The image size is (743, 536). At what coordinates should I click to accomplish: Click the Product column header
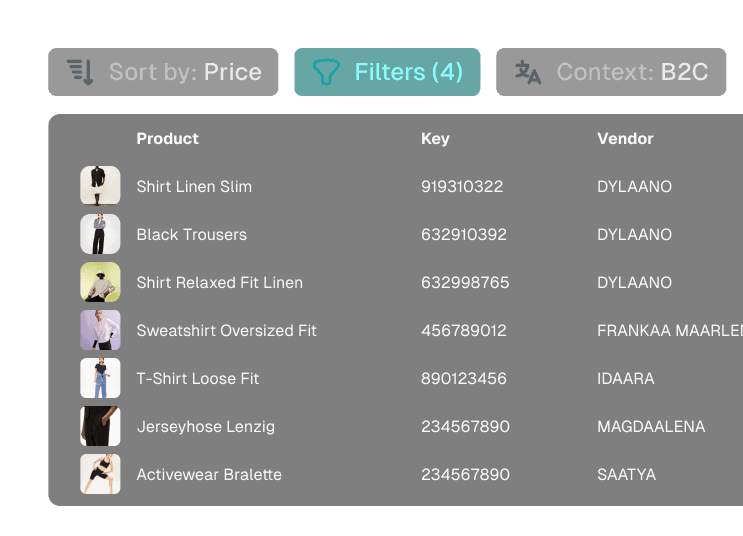click(x=167, y=139)
